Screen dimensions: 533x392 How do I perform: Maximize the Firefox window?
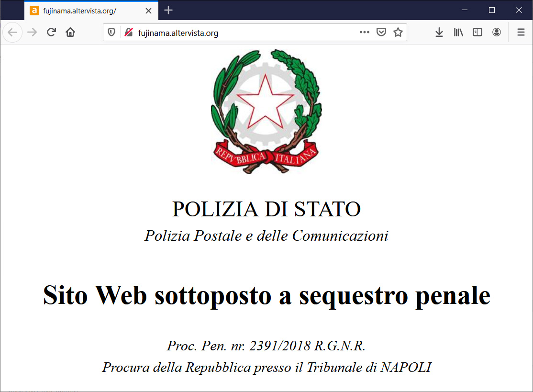pyautogui.click(x=491, y=10)
